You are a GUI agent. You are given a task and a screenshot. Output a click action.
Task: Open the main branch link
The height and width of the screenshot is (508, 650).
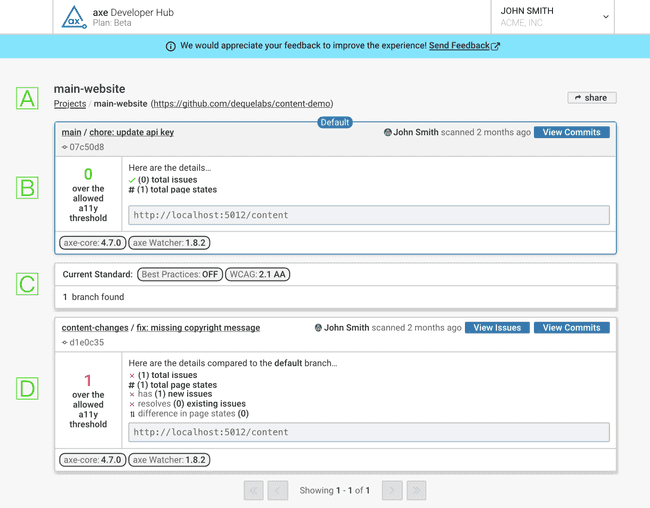71,132
